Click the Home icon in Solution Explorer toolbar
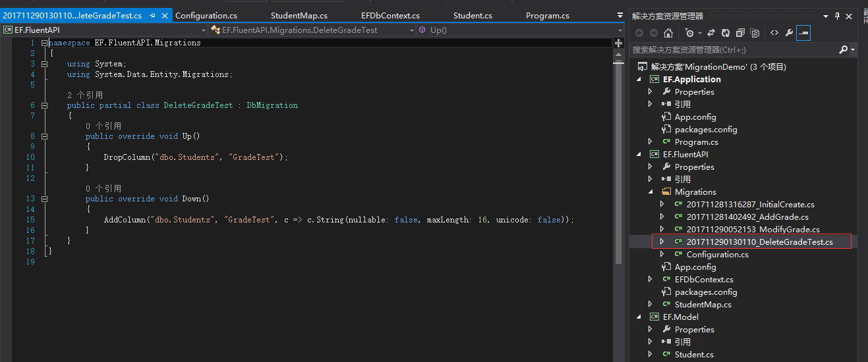 (668, 33)
